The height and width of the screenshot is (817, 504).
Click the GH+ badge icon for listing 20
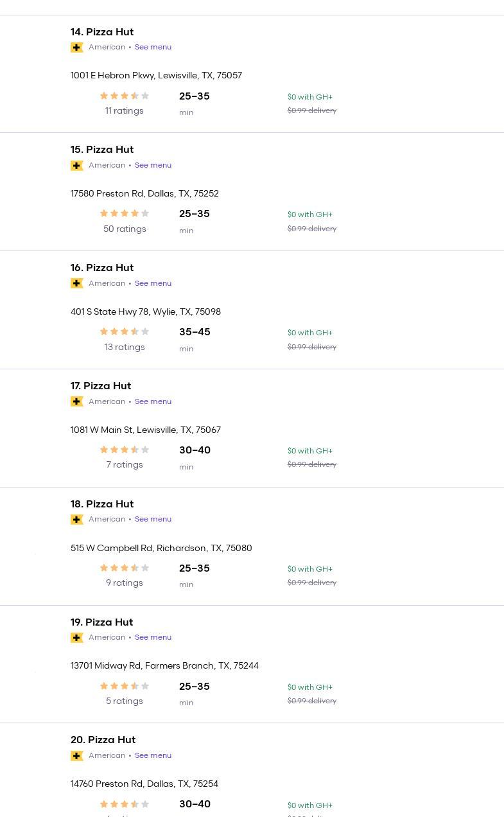(x=77, y=756)
